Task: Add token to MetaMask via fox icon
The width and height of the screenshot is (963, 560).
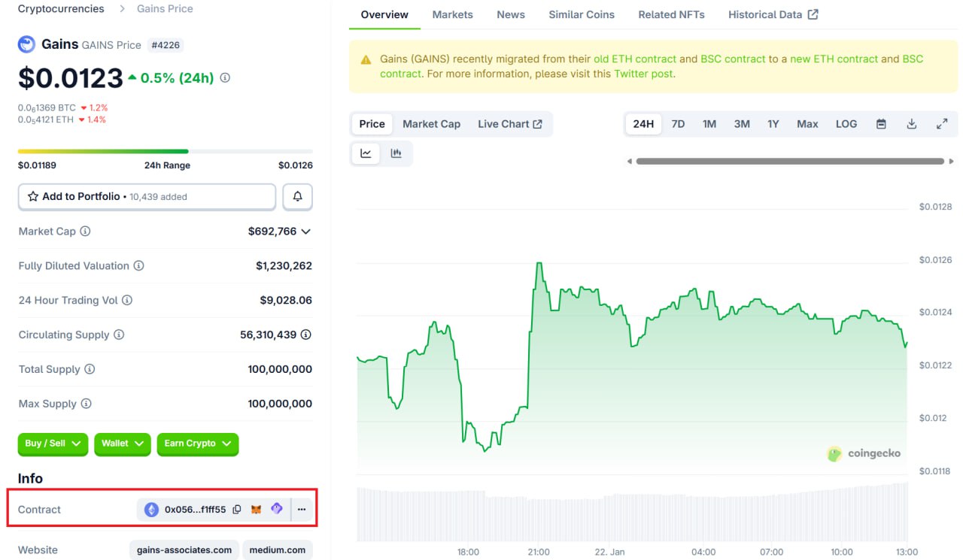Action: click(257, 510)
